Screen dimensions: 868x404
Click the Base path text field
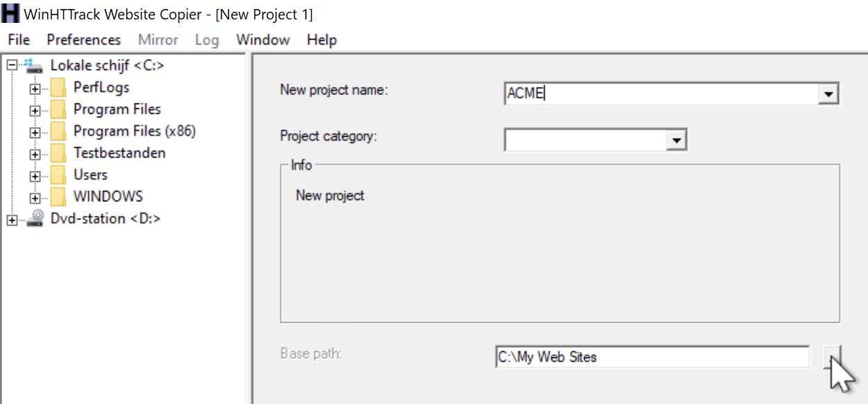pyautogui.click(x=651, y=357)
